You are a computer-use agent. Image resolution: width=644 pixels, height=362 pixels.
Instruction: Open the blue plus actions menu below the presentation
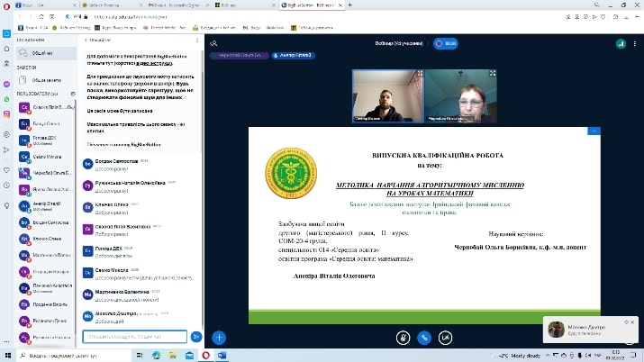pos(219,338)
